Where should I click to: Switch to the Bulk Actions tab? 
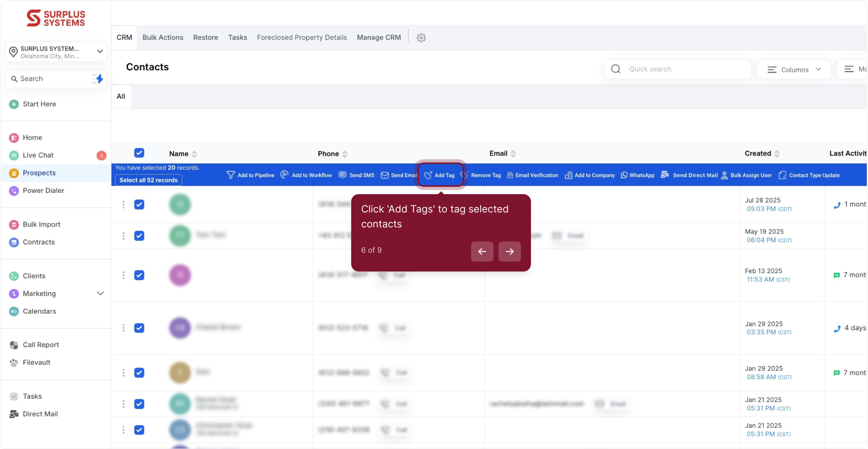coord(163,37)
